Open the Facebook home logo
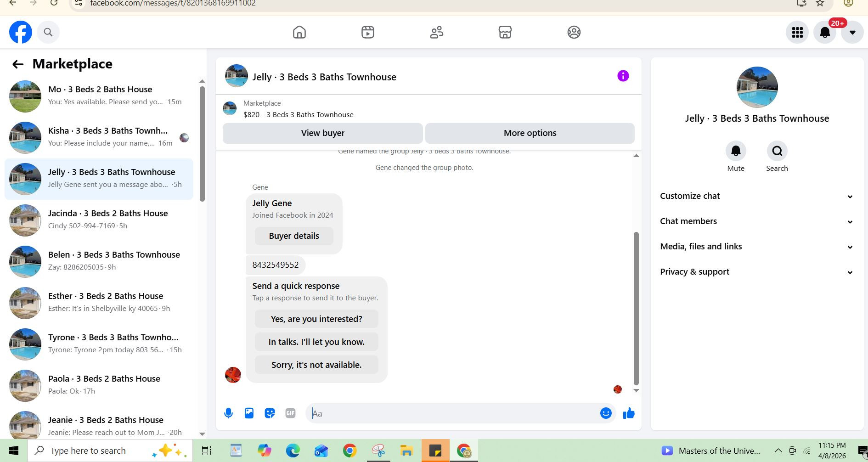 point(21,32)
